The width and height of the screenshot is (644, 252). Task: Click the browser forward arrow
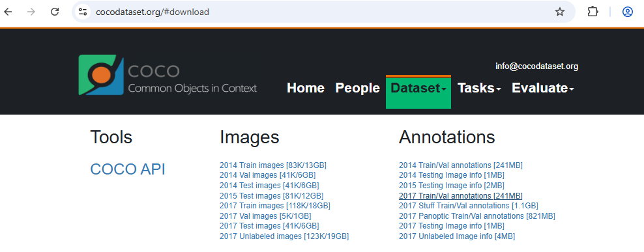[31, 12]
